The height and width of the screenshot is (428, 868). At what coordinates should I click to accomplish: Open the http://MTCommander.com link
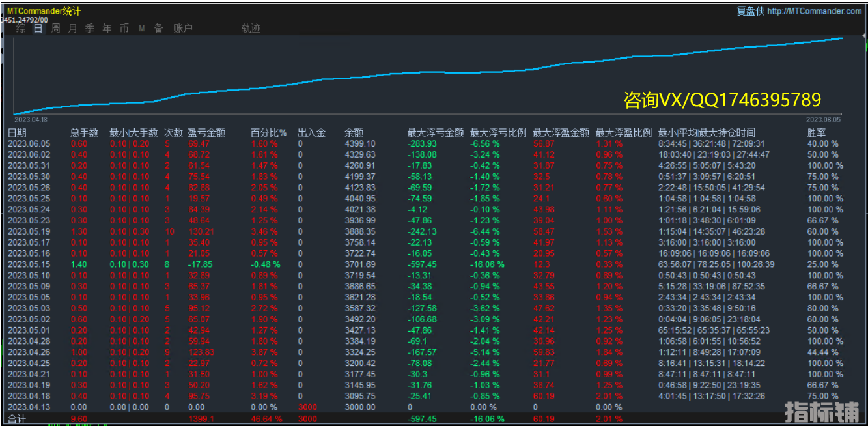coord(814,11)
